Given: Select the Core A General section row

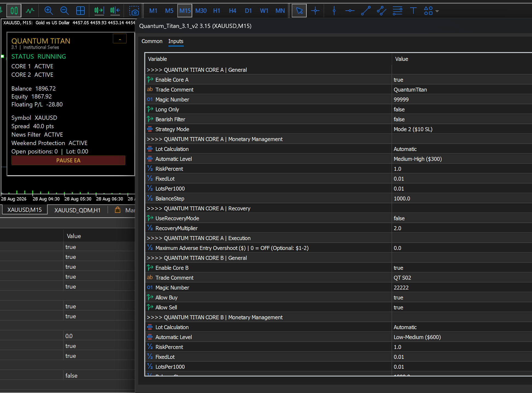Looking at the screenshot, I should pyautogui.click(x=338, y=70).
